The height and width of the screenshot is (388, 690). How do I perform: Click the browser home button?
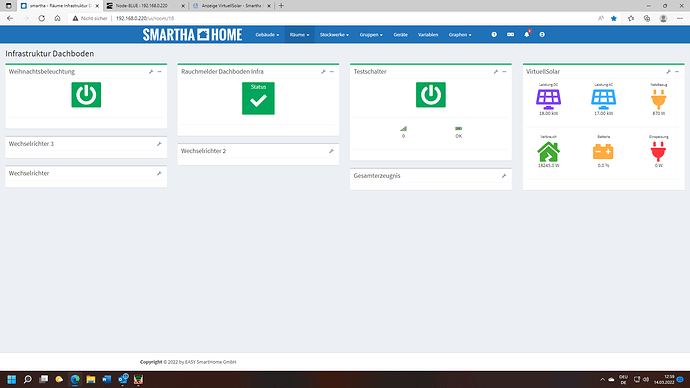[57, 18]
